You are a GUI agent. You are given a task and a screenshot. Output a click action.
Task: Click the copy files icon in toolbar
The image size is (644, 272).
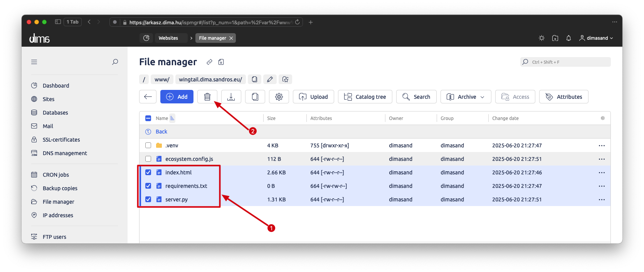pos(255,97)
